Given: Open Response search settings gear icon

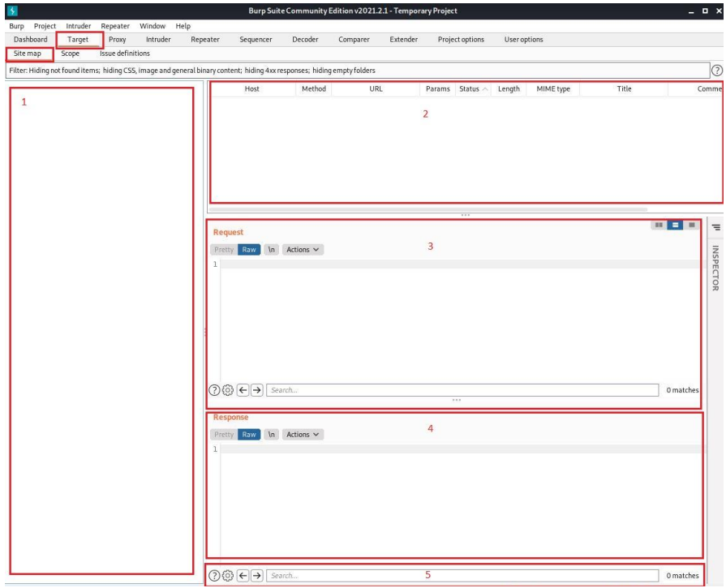Looking at the screenshot, I should (228, 576).
